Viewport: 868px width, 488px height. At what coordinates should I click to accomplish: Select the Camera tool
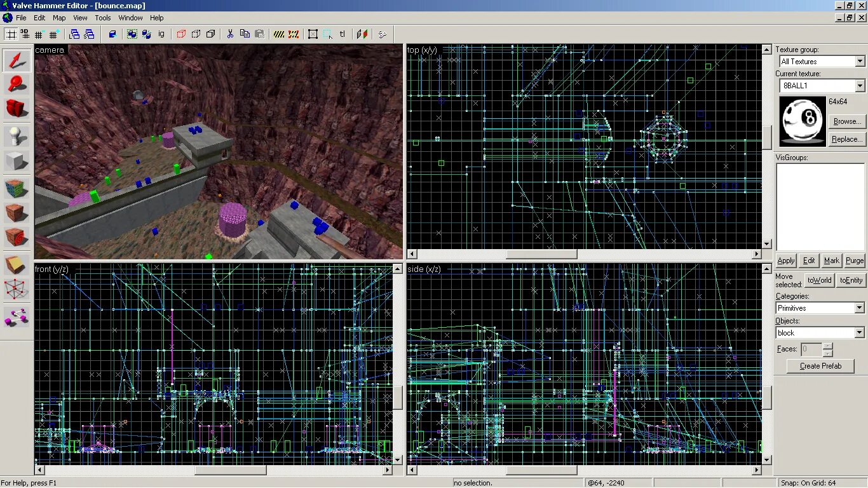[x=17, y=108]
